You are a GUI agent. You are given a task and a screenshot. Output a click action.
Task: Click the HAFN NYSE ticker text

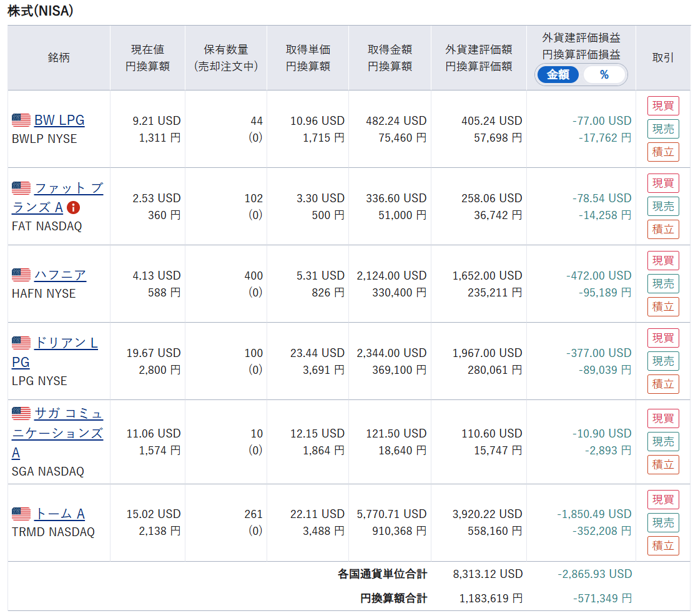pos(44,293)
